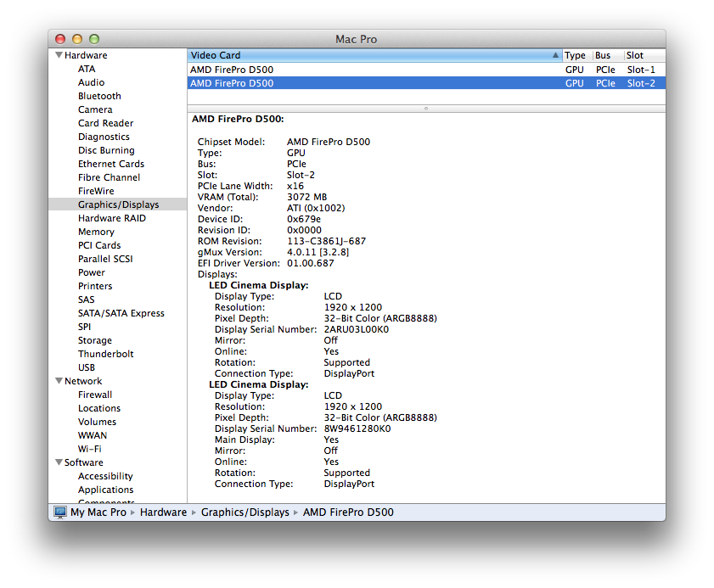Select Audio in the sidebar
The width and height of the screenshot is (714, 588).
91,82
